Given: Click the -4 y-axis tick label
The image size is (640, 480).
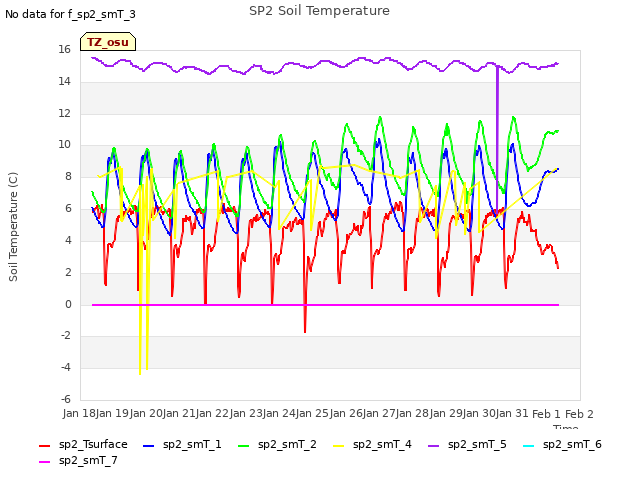Looking at the screenshot, I should [x=66, y=367].
